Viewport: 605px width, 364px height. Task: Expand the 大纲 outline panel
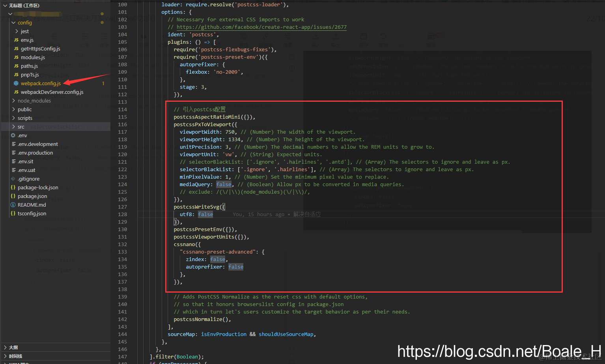pos(5,347)
